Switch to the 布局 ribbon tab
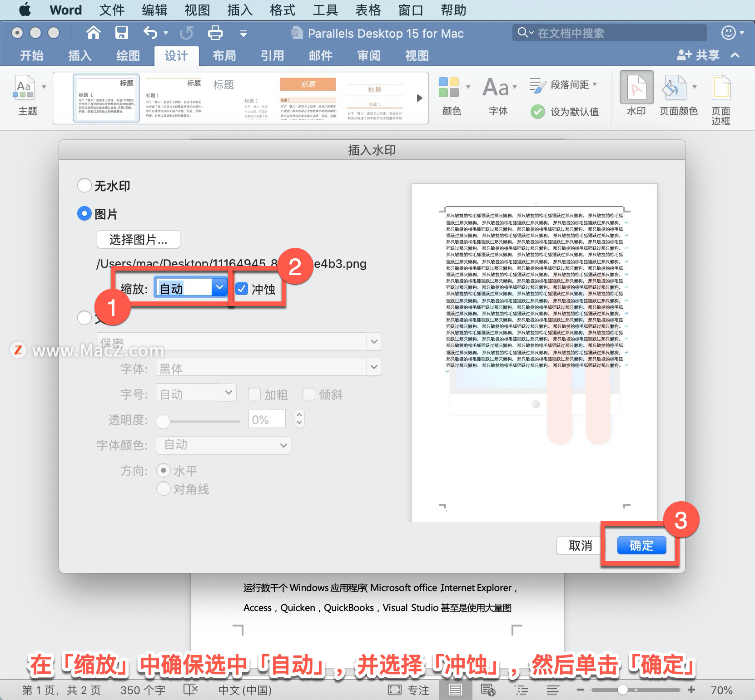The width and height of the screenshot is (755, 700). pos(224,56)
